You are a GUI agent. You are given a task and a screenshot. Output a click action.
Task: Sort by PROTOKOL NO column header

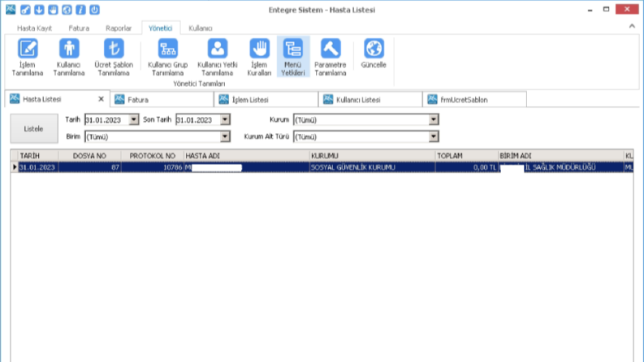[x=153, y=156]
